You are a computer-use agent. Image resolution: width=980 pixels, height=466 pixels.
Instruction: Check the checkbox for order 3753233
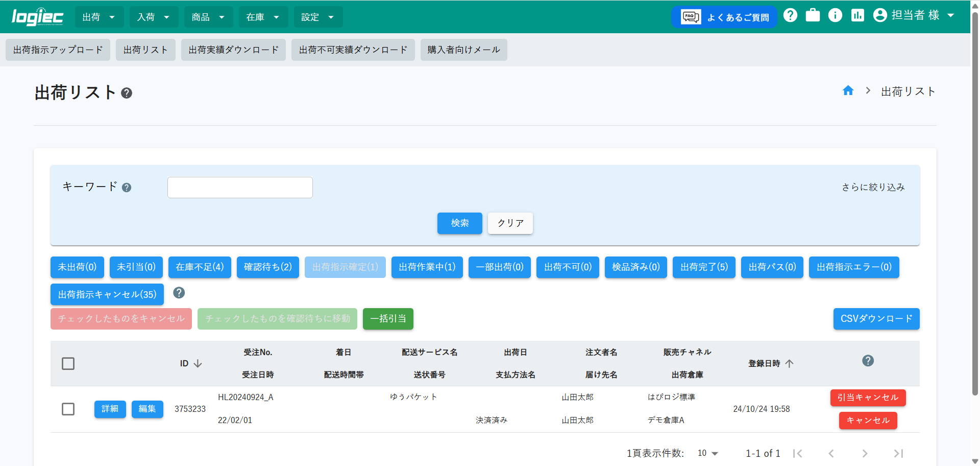pyautogui.click(x=68, y=409)
